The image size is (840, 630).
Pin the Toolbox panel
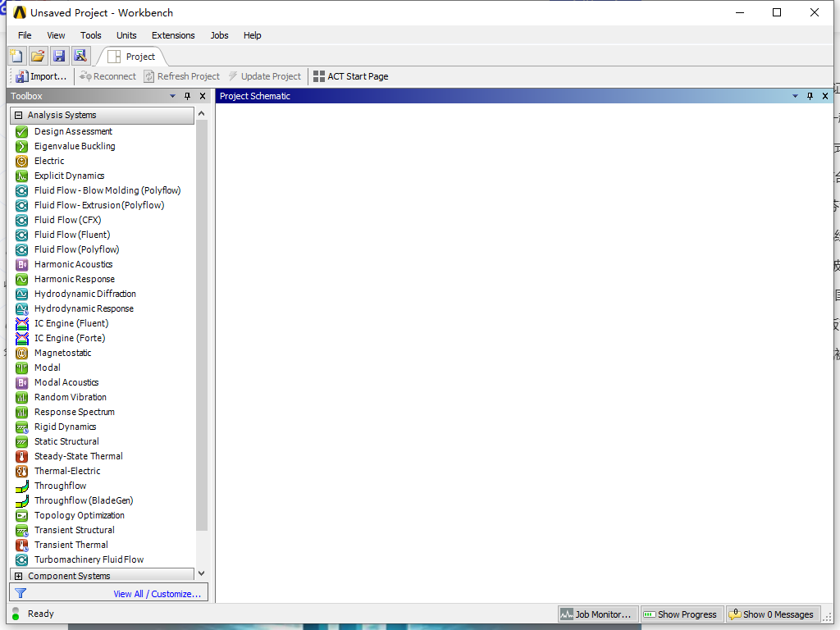pos(187,96)
